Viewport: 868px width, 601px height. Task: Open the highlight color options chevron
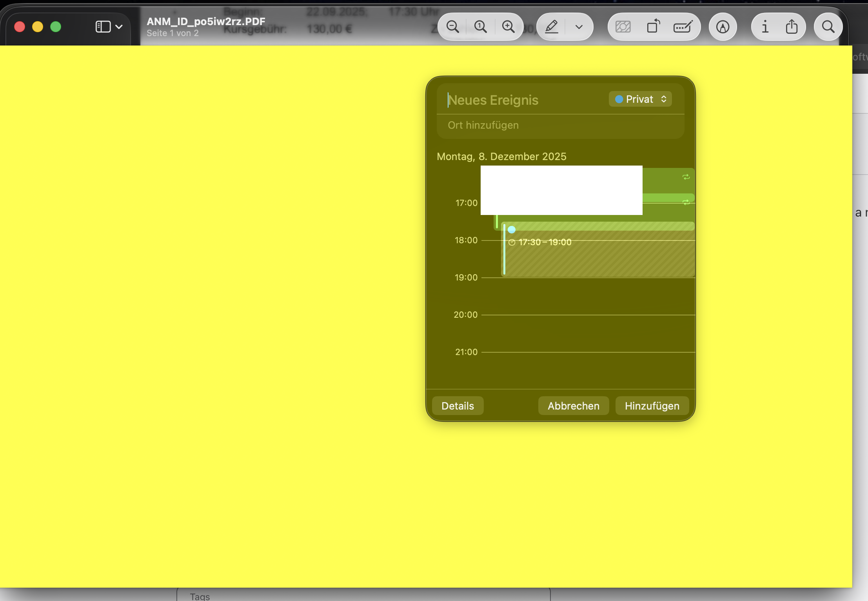[x=579, y=27]
